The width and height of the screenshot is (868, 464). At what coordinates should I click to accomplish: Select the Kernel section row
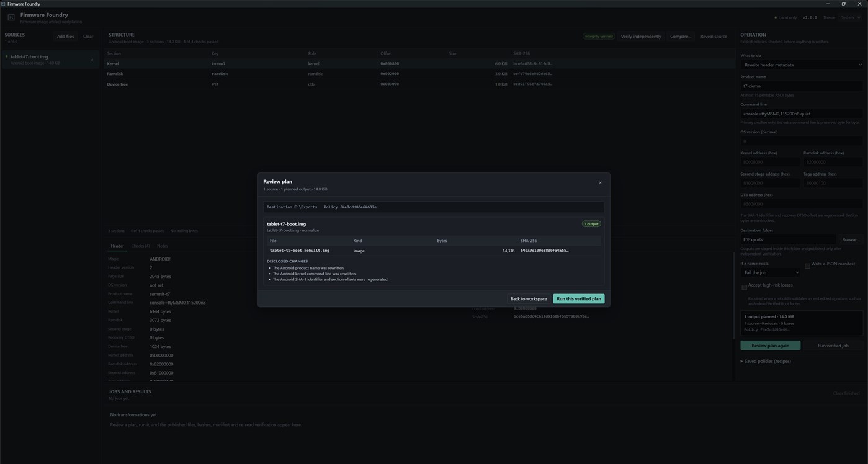420,63
